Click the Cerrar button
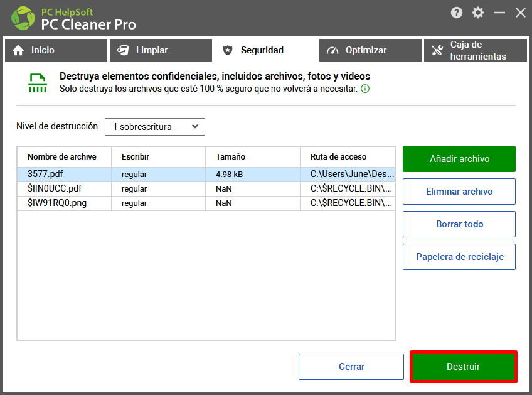 coord(351,367)
